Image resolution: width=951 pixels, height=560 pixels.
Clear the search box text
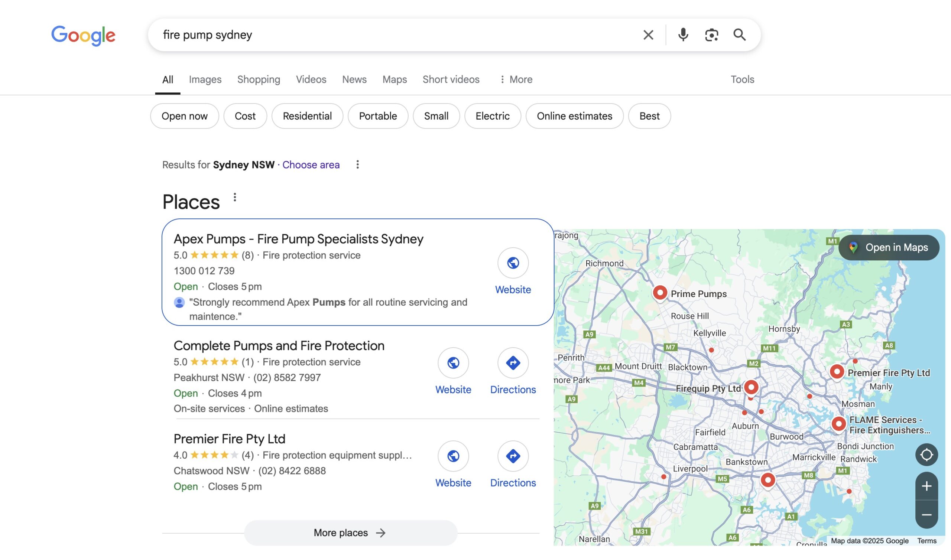point(648,35)
